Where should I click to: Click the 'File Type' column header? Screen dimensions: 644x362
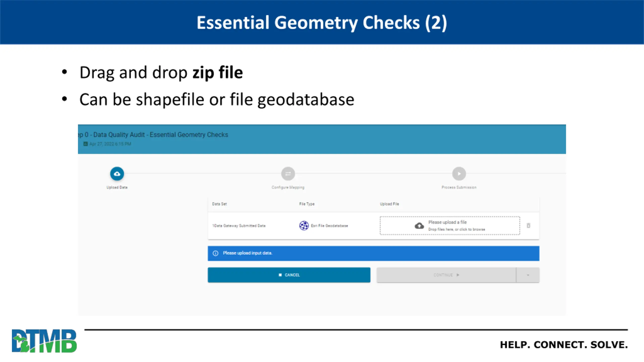coord(307,204)
